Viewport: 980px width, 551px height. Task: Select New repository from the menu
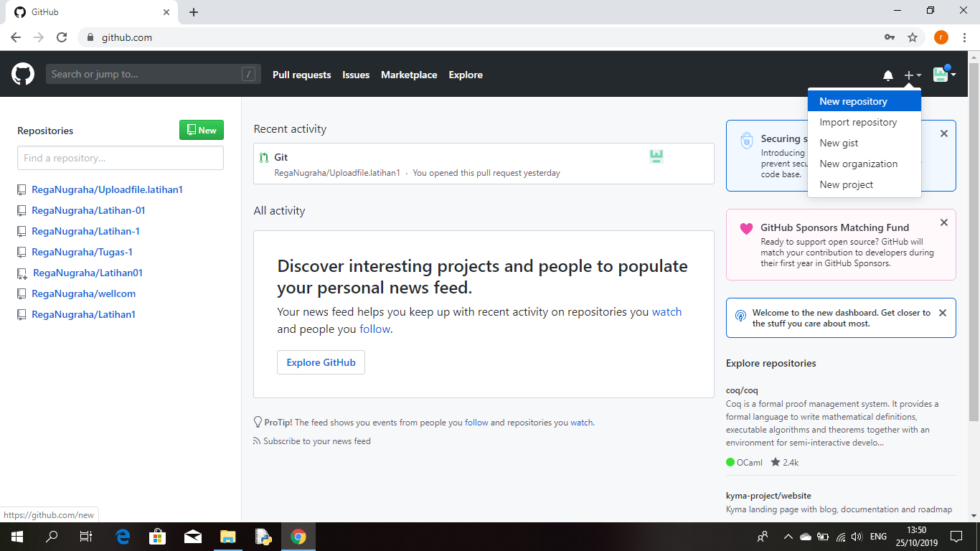point(864,101)
